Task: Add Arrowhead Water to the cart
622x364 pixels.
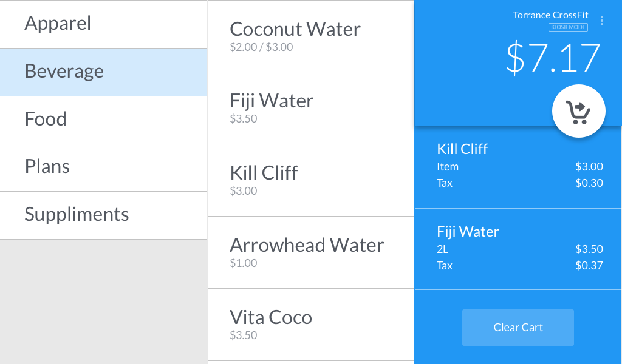Action: [x=310, y=252]
